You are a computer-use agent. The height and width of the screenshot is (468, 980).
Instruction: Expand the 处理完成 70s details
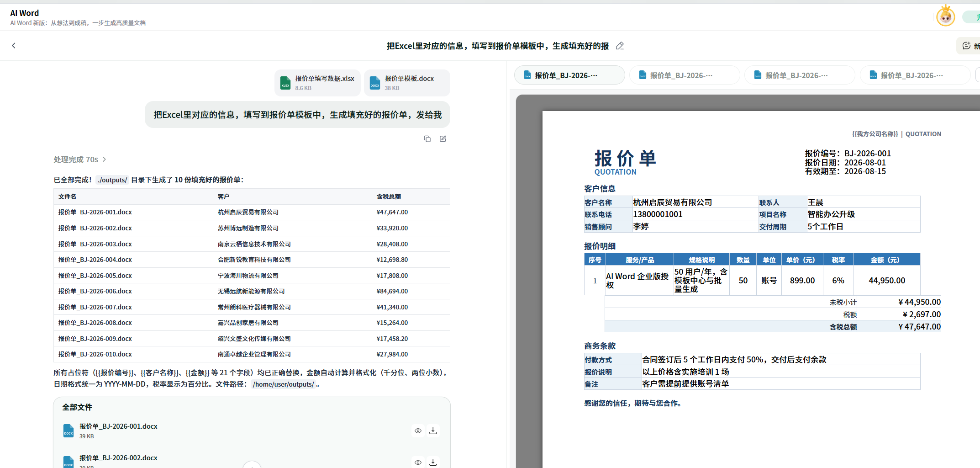tap(79, 160)
